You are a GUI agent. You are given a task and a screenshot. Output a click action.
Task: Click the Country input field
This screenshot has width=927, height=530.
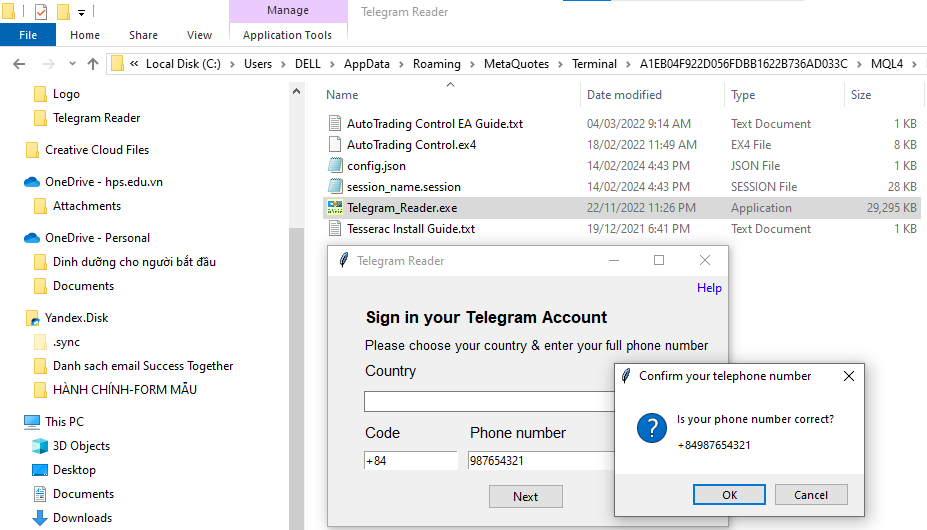click(x=490, y=402)
